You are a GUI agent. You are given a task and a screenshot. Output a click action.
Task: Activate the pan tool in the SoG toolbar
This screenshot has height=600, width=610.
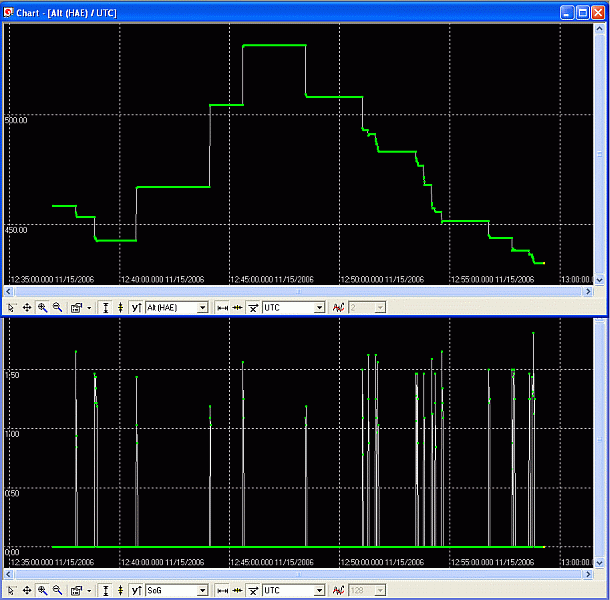coord(27,591)
